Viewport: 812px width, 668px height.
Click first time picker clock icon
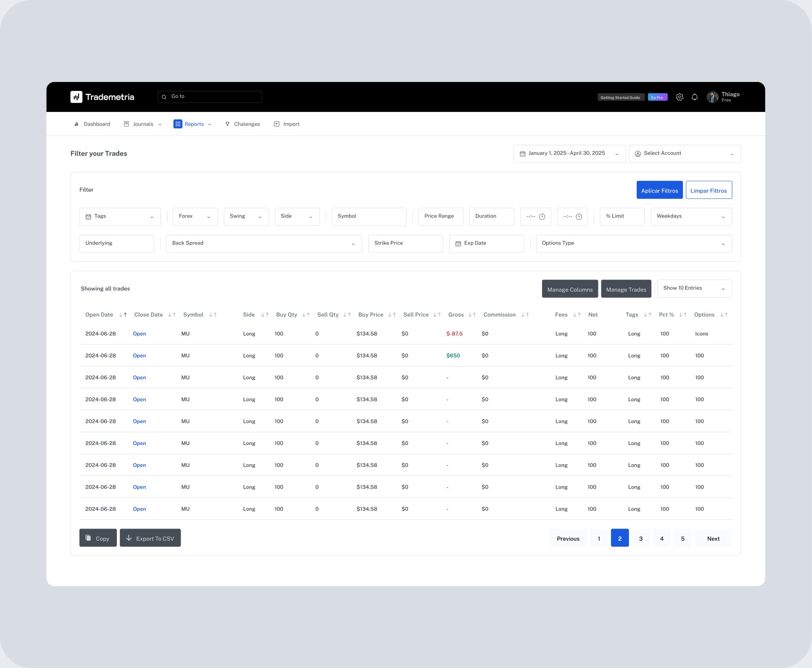pos(542,217)
